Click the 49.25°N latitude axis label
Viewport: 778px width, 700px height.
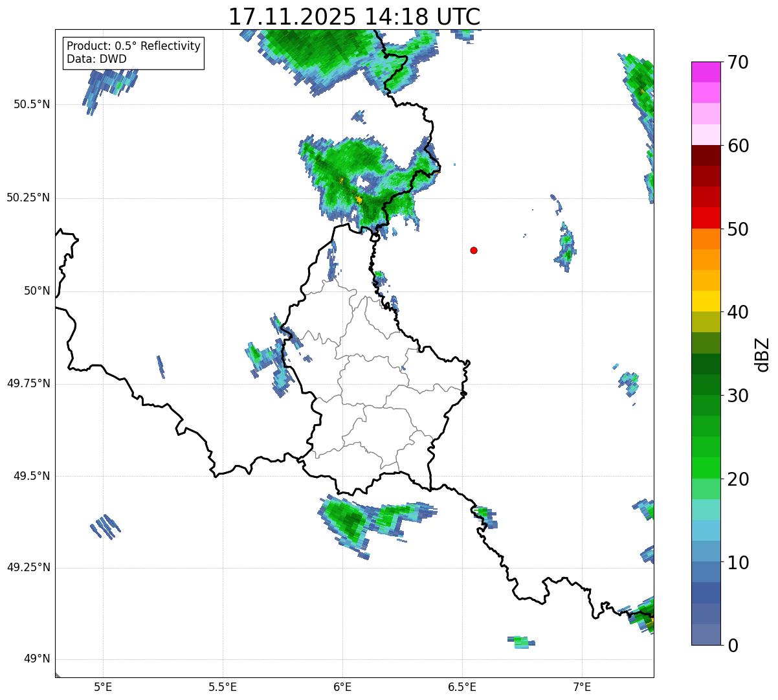point(28,568)
